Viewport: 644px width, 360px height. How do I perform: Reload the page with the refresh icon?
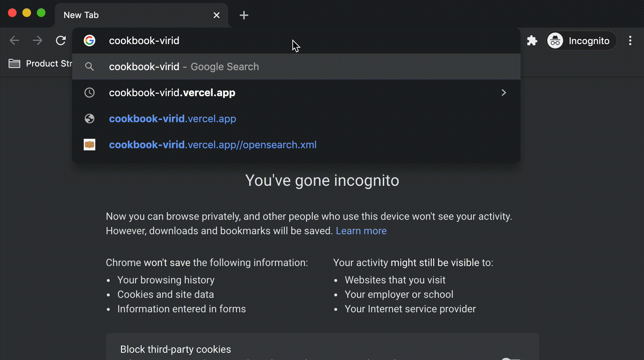[61, 40]
